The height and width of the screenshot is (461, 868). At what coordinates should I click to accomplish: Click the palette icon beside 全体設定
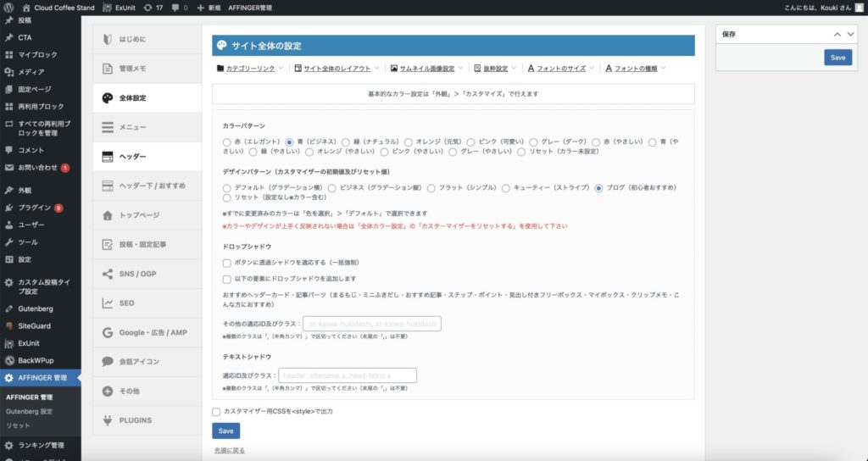pyautogui.click(x=108, y=98)
